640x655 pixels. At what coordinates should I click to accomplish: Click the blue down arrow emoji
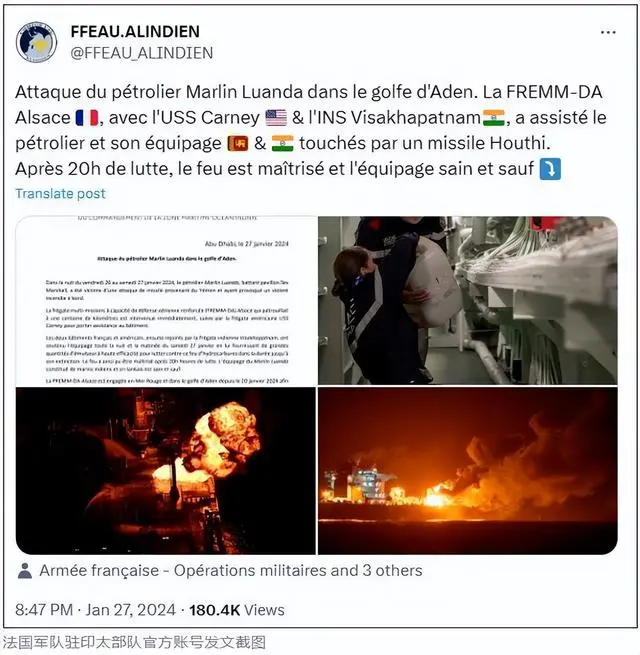coord(550,169)
